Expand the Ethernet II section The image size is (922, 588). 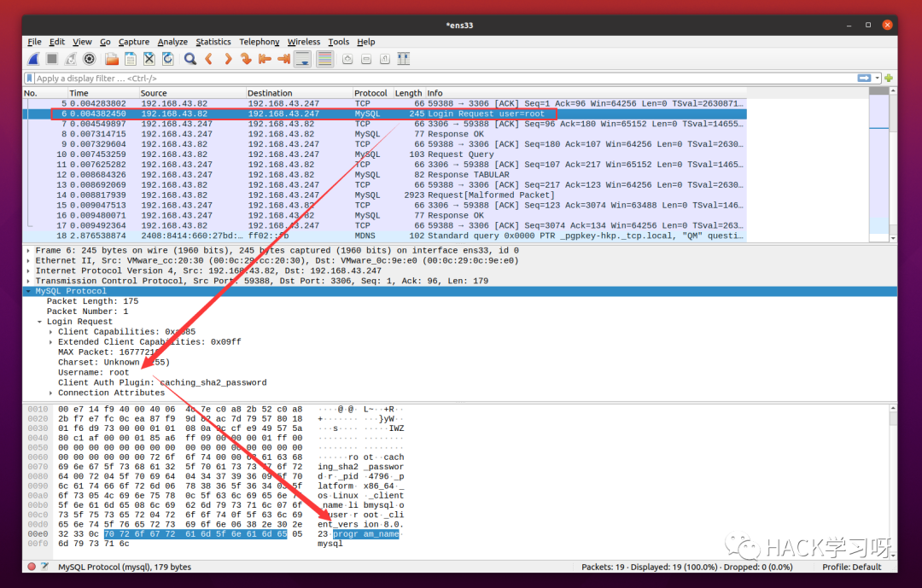[28, 260]
